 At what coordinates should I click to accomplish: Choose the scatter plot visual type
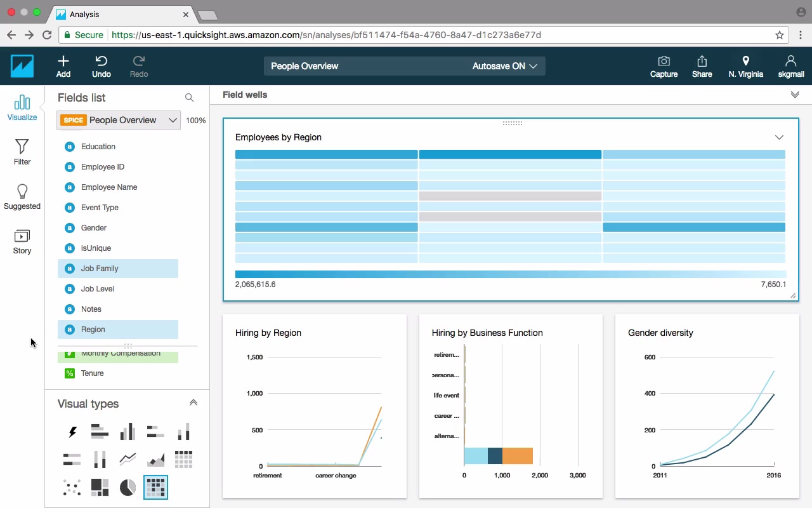[x=72, y=487]
